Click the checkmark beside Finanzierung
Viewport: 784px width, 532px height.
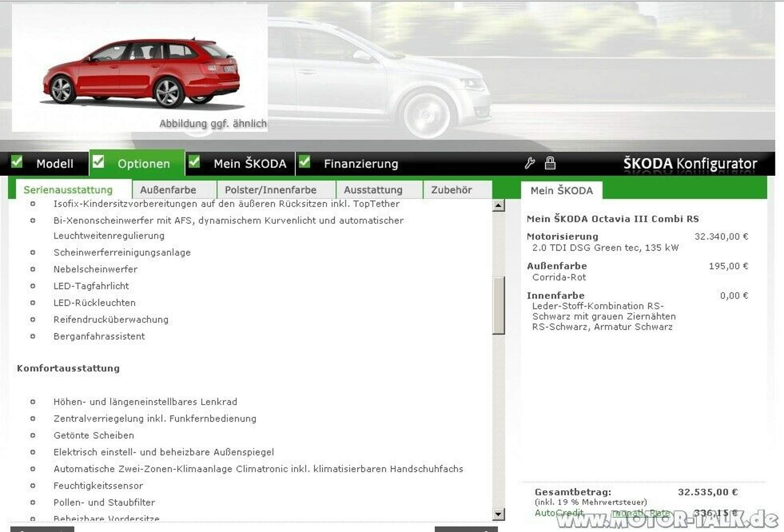pos(304,162)
